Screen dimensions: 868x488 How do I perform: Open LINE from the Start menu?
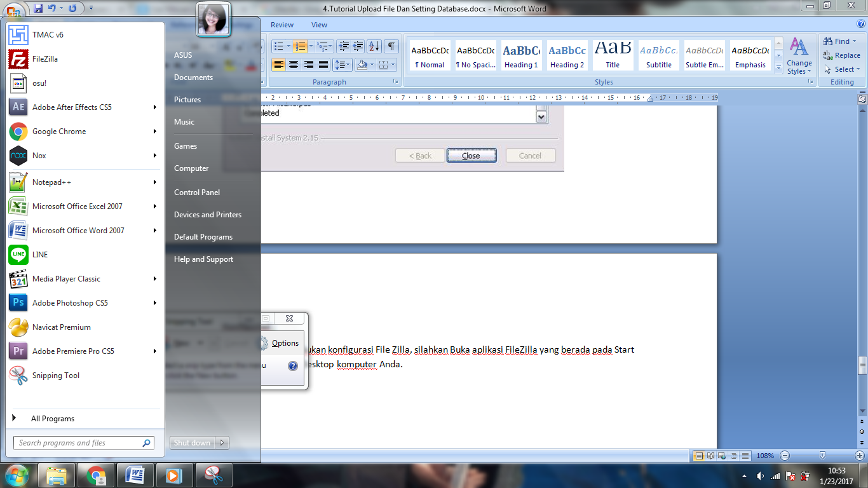point(84,255)
